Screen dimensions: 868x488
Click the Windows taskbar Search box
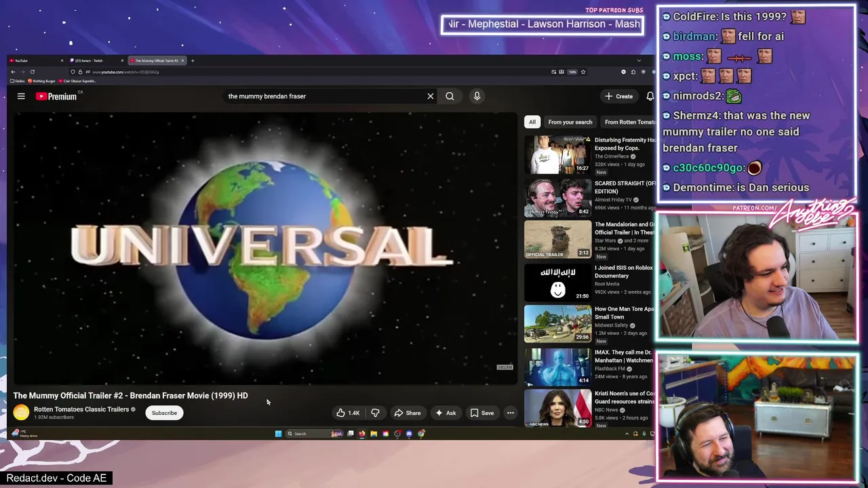coord(313,434)
